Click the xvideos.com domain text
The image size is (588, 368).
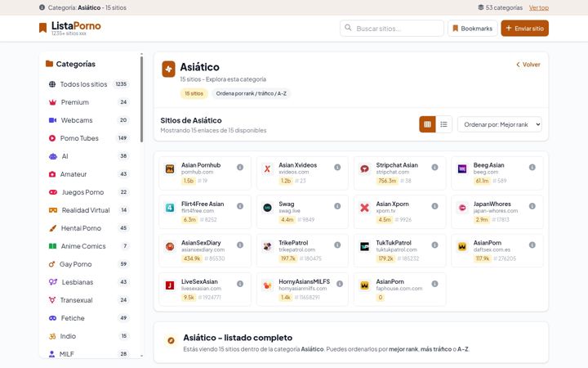pos(294,172)
